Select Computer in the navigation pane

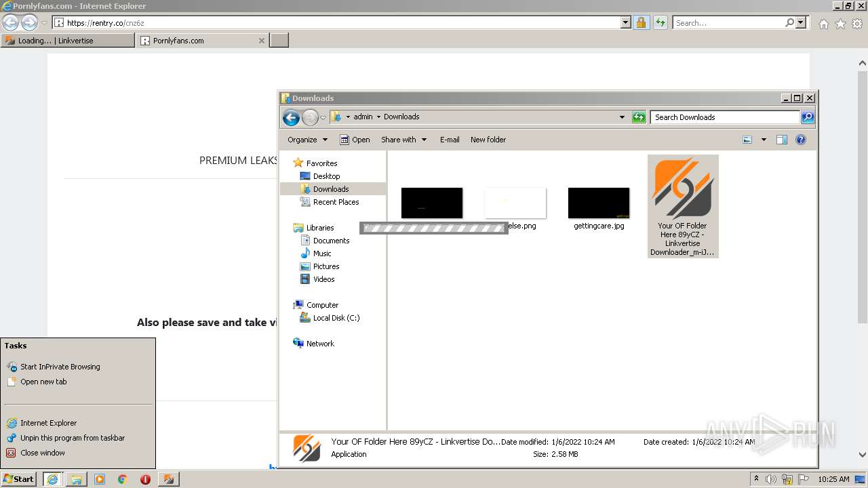pyautogui.click(x=322, y=305)
